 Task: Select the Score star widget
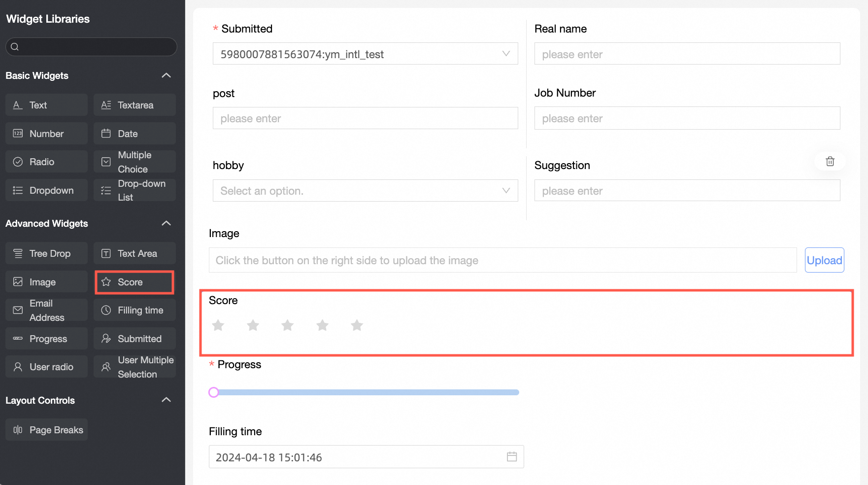click(134, 282)
